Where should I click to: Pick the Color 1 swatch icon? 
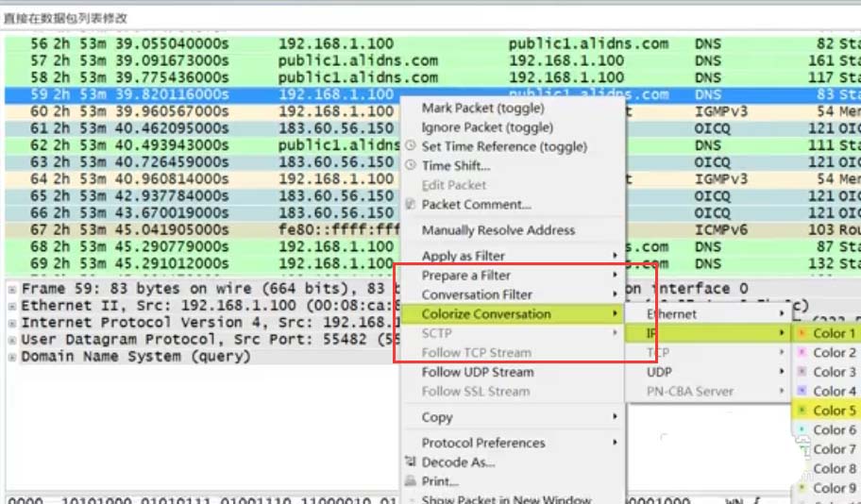pos(802,333)
